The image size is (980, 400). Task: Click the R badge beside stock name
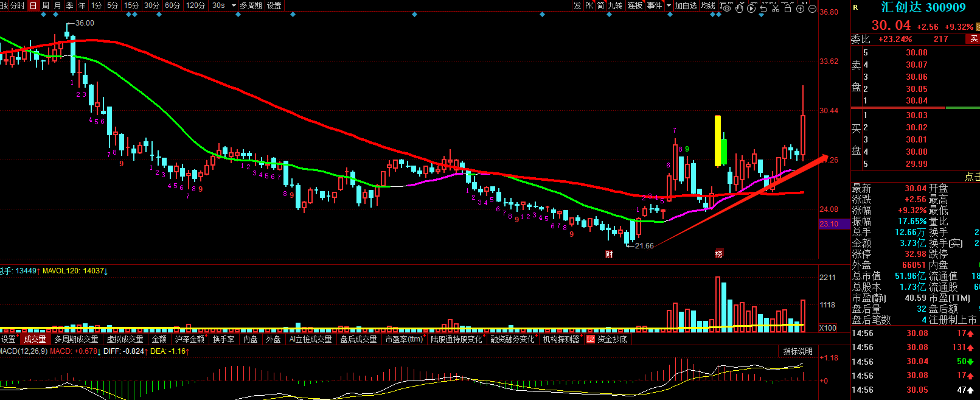[x=855, y=7]
